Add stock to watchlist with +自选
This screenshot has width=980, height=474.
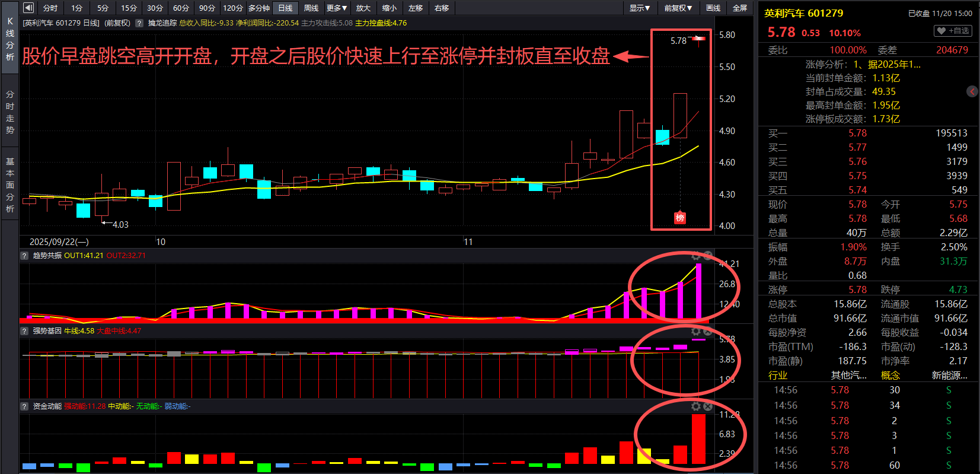[x=953, y=31]
